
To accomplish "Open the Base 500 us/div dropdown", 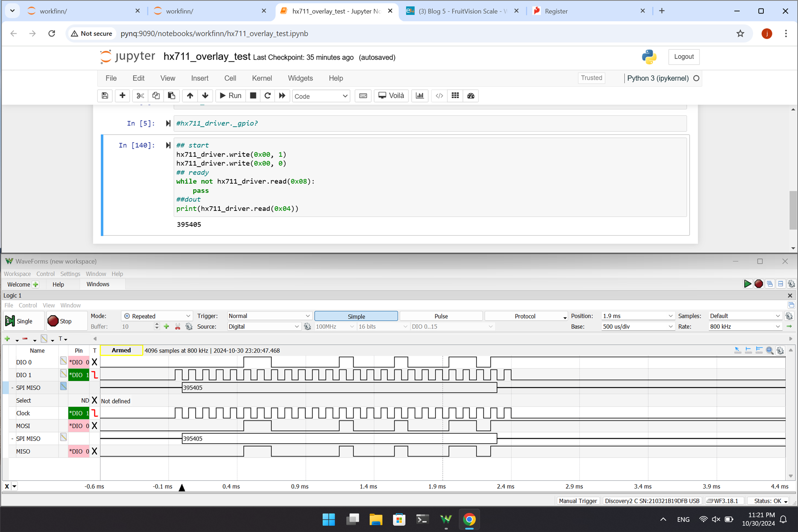I will point(637,327).
